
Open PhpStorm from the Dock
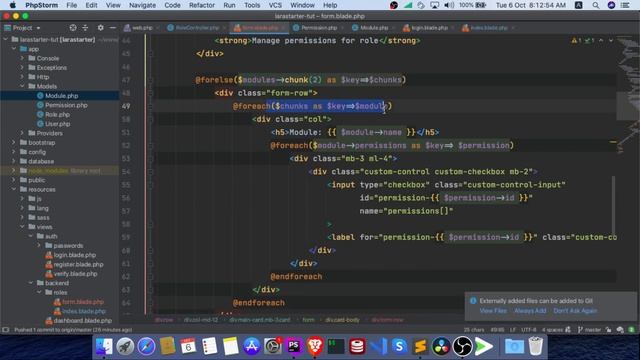293,347
